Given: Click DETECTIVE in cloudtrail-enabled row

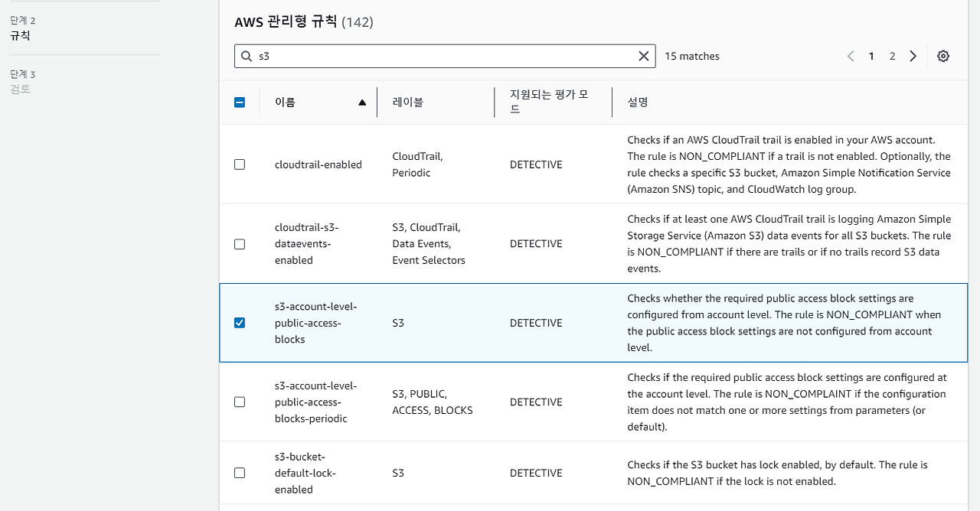Looking at the screenshot, I should pyautogui.click(x=536, y=164).
